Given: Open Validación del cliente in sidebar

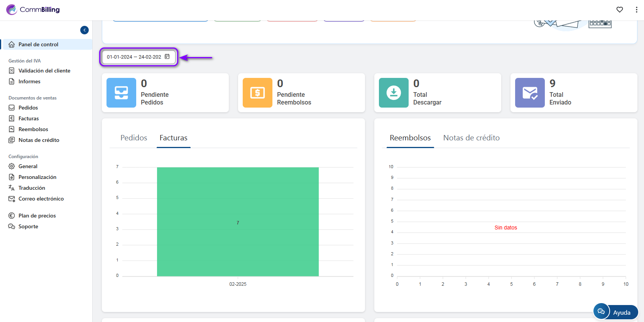Looking at the screenshot, I should [x=44, y=71].
